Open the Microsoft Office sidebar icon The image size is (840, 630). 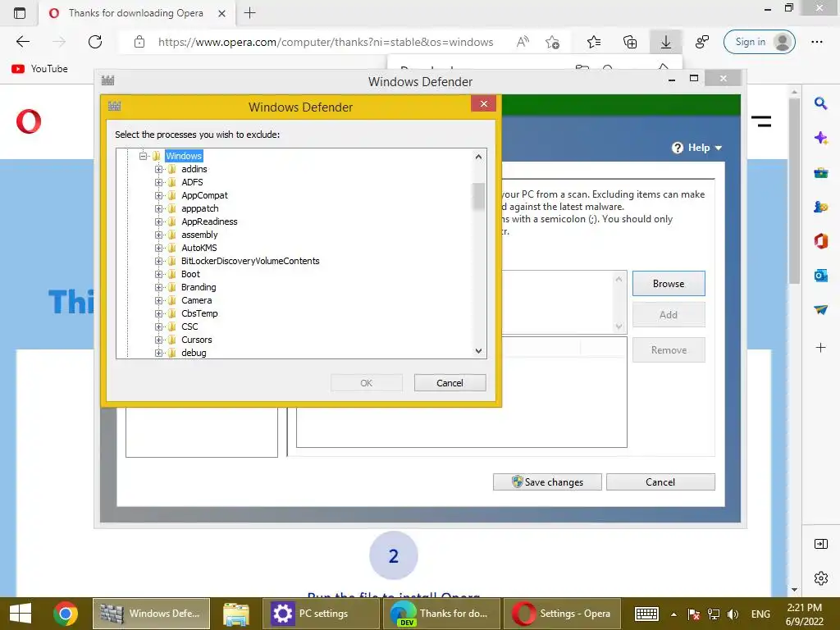820,241
